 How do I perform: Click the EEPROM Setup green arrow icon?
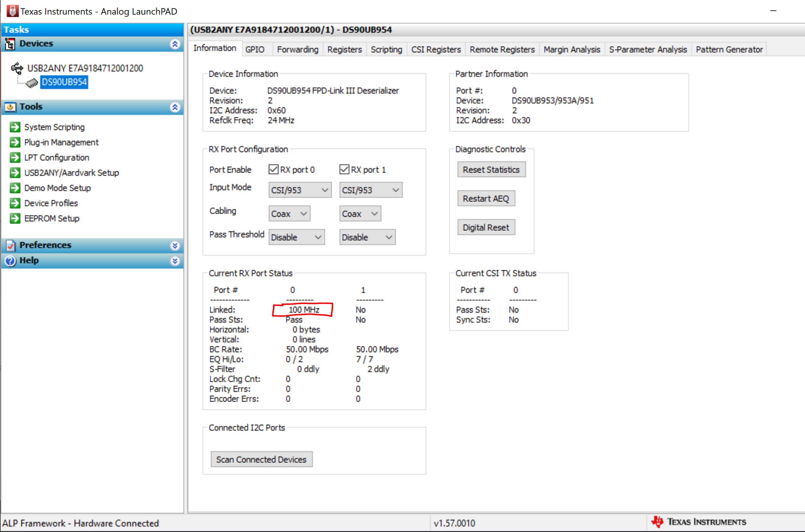click(x=15, y=219)
